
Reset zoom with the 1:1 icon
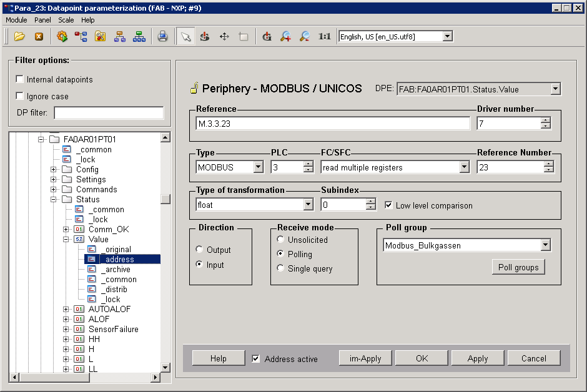click(x=324, y=36)
